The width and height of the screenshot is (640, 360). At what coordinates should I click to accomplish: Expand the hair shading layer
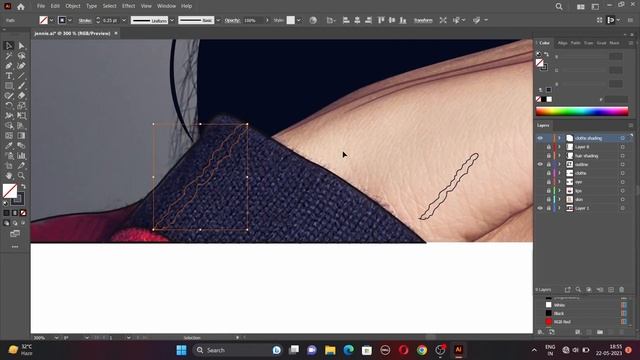560,156
